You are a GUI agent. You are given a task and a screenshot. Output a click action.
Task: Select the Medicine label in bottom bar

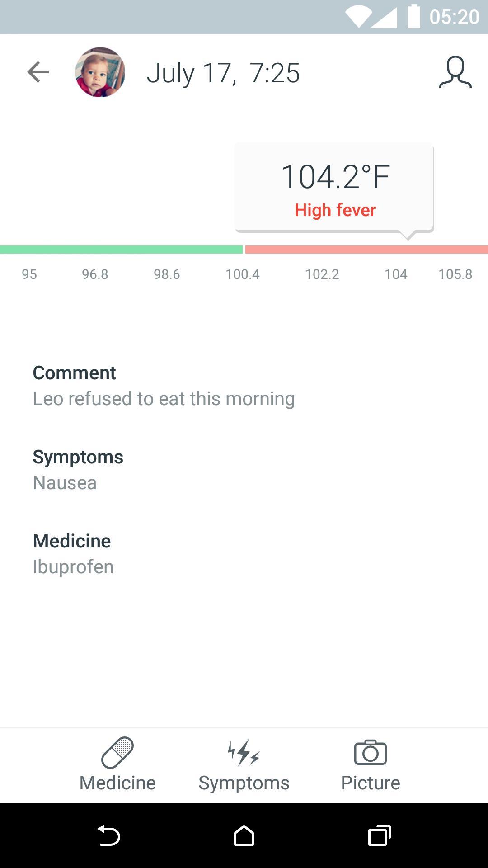tap(117, 783)
